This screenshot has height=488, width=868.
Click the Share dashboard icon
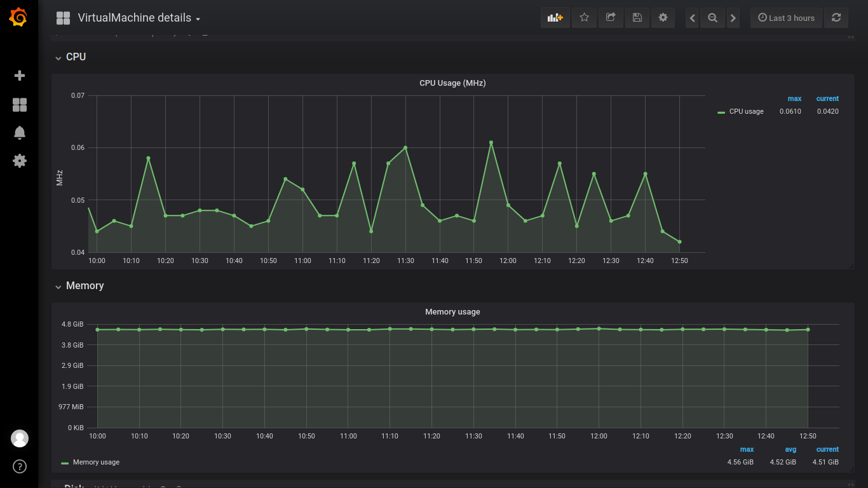coord(611,18)
